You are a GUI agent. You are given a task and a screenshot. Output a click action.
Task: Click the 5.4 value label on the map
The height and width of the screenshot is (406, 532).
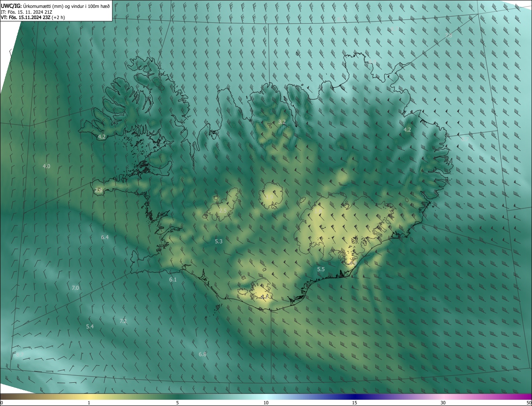[90, 327]
